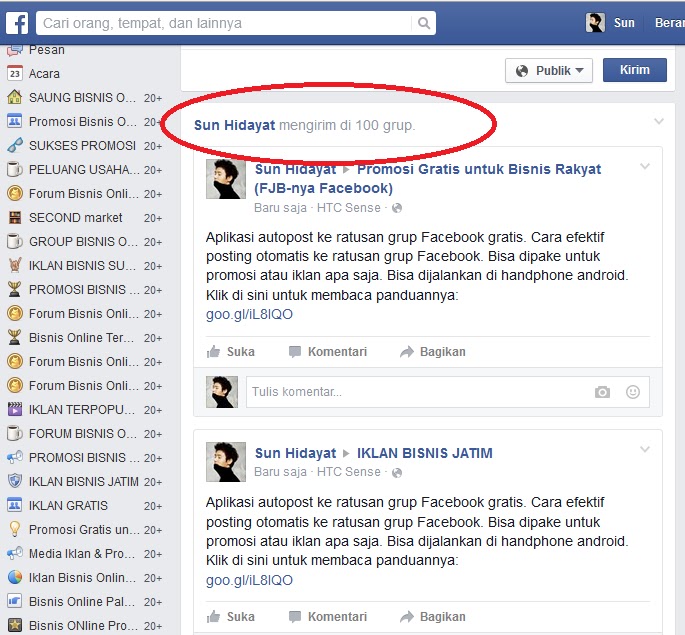This screenshot has height=635, width=685.
Task: Click the Bisnis Online Pal... icon
Action: [x=14, y=601]
